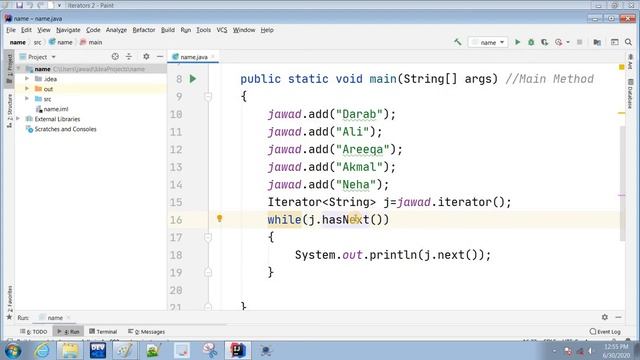
Task: Click the Windows Start button
Action: click(13, 351)
